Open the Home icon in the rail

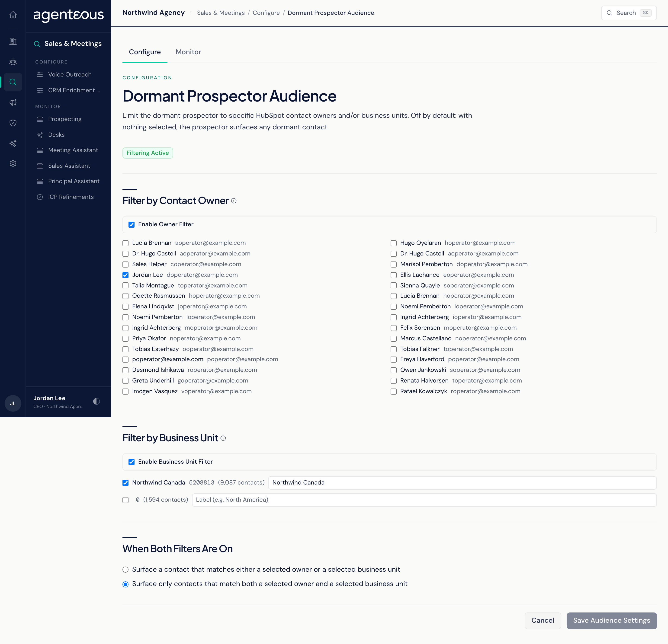pos(13,15)
